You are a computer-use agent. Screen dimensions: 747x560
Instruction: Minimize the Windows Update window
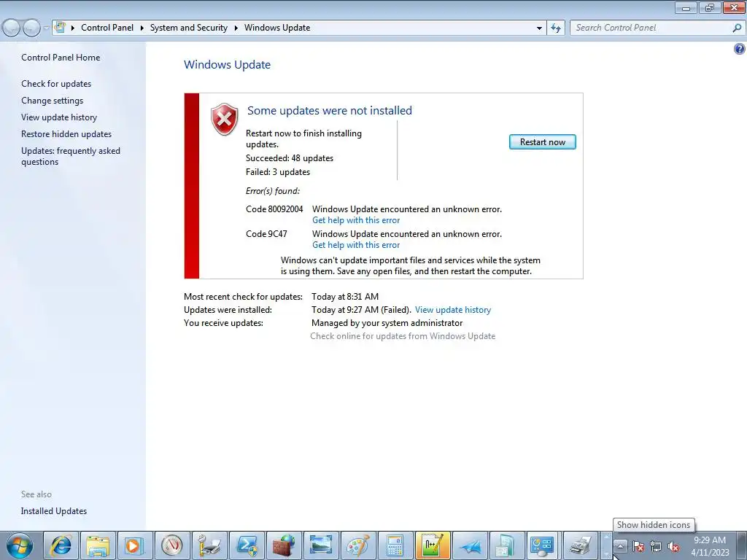pyautogui.click(x=686, y=7)
